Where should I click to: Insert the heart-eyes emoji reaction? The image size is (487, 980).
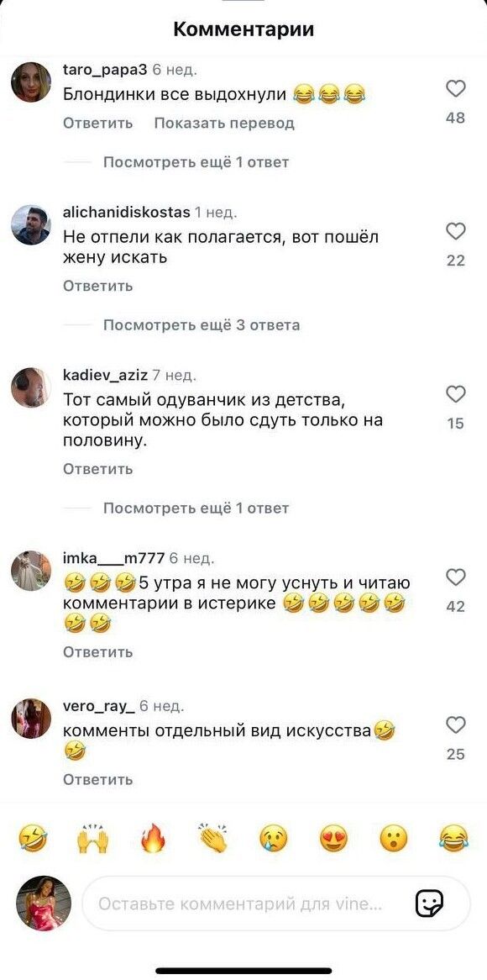334,838
